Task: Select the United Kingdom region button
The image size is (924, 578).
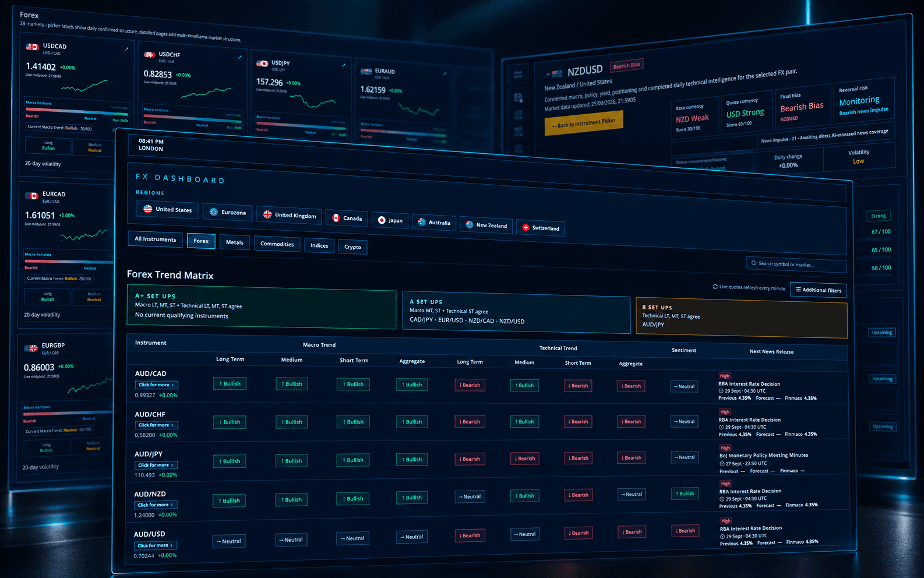Action: point(289,215)
